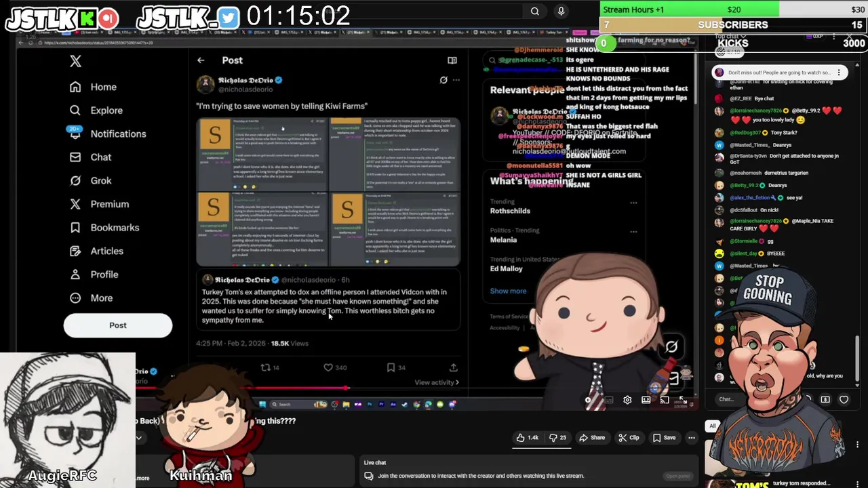Open Explore in the X sidebar
The image size is (868, 488).
(97, 110)
